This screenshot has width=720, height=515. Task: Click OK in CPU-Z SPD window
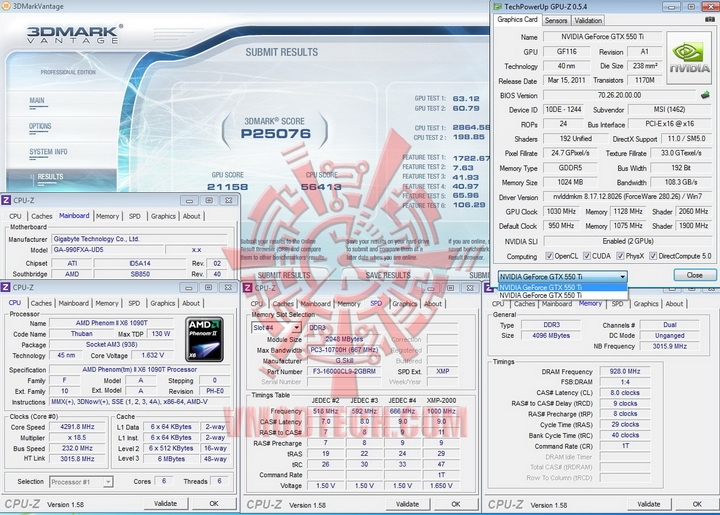[456, 504]
